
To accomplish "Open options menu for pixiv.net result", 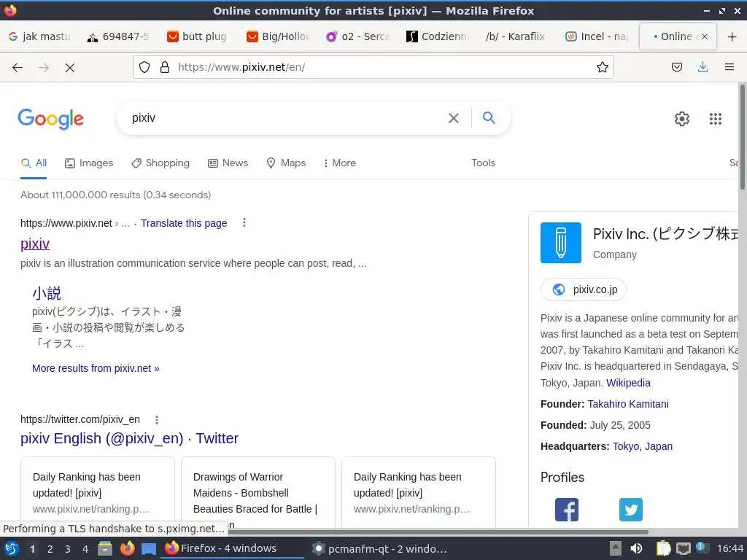I will pyautogui.click(x=244, y=222).
